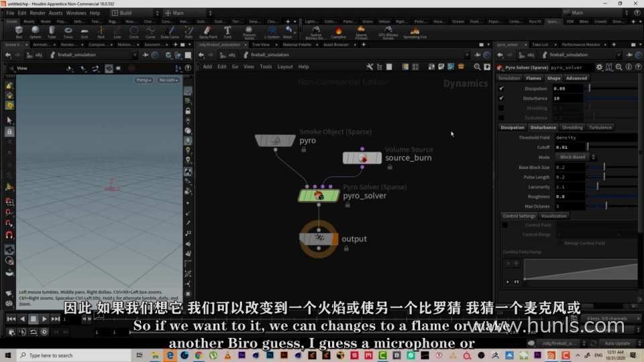Image resolution: width=644 pixels, height=362 pixels.
Task: Open the Turbulence sub-tab
Action: (600, 127)
